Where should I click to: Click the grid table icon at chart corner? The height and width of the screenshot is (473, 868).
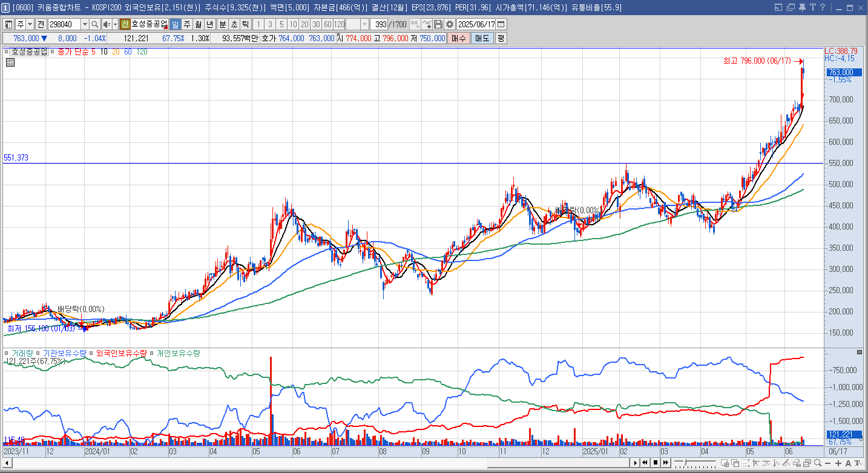click(11, 62)
